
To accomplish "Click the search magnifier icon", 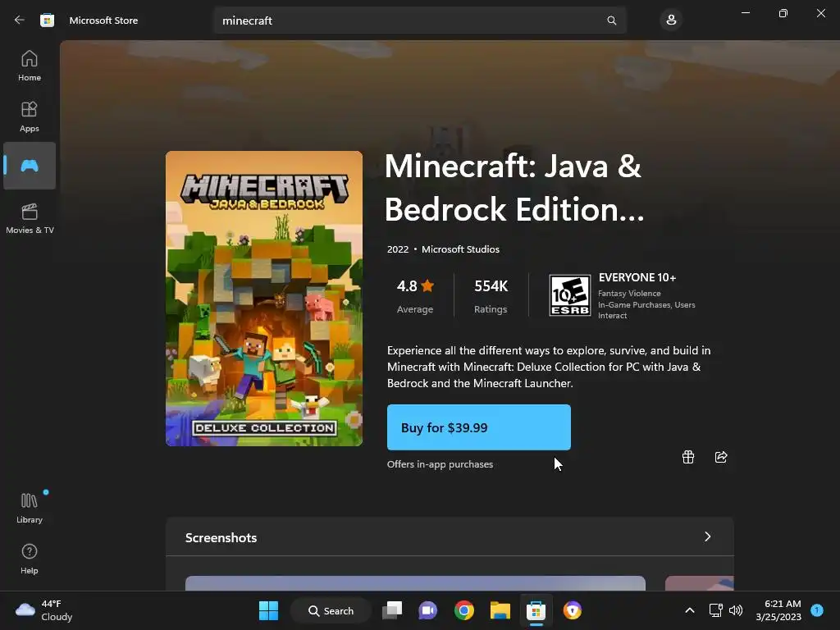I will click(x=611, y=21).
